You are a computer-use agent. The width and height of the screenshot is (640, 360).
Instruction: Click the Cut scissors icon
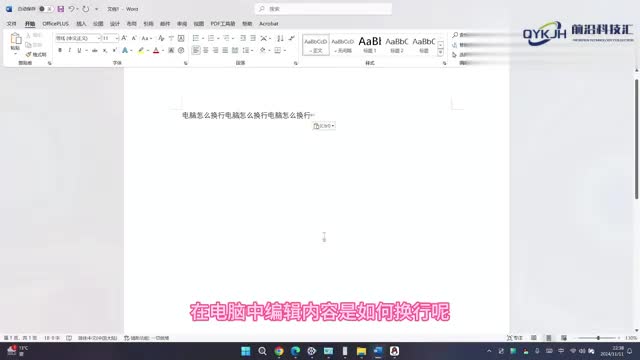(x=28, y=36)
